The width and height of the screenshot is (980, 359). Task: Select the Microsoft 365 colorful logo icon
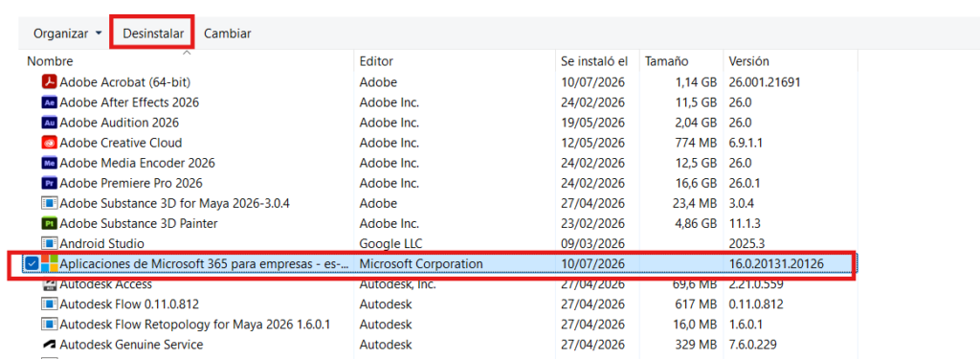[50, 264]
